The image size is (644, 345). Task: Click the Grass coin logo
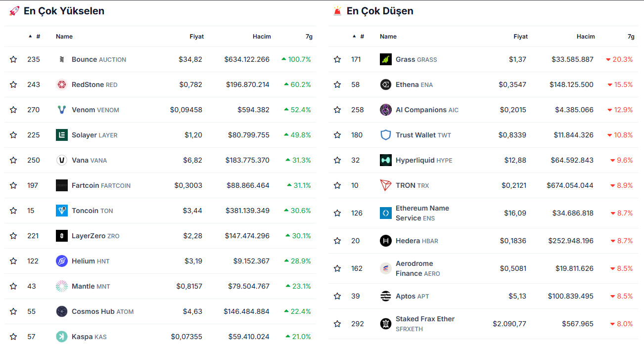point(386,59)
